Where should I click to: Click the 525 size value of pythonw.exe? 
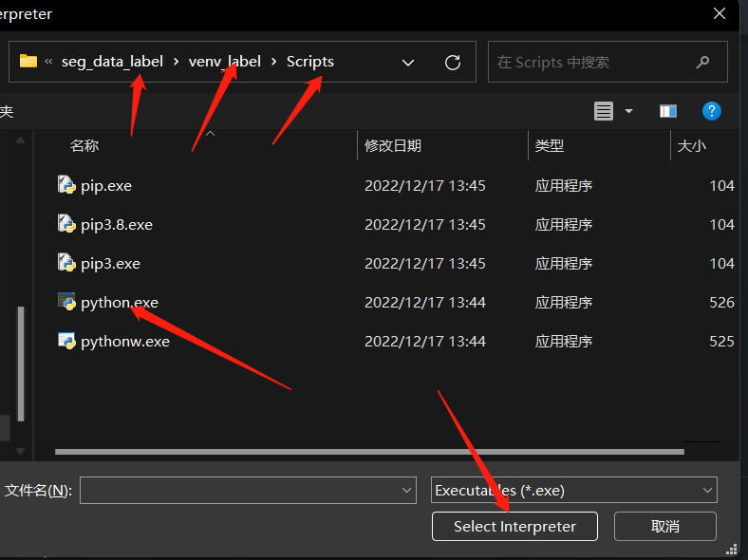click(x=721, y=342)
